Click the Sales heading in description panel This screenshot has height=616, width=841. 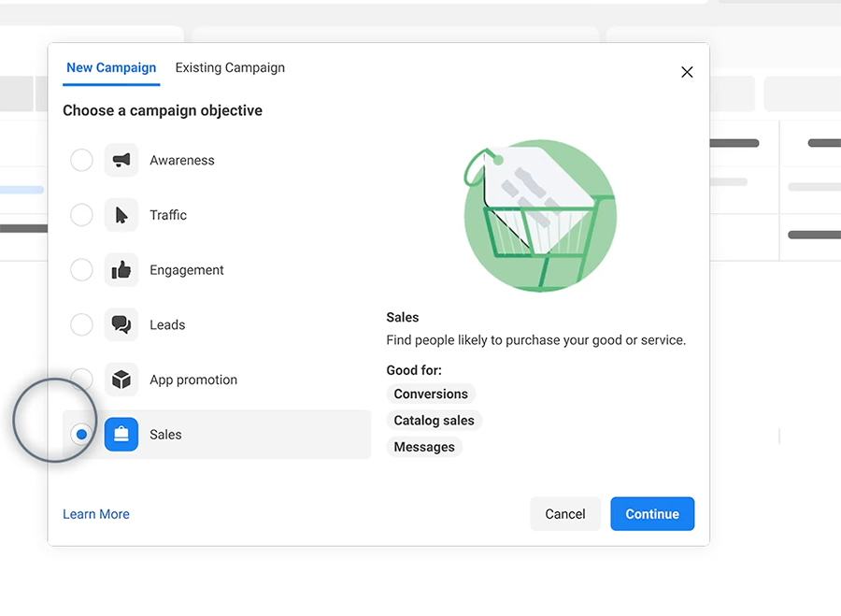point(402,317)
